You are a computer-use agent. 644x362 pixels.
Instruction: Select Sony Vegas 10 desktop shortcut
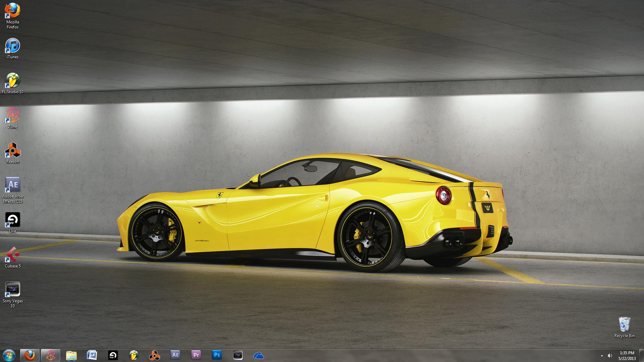pos(13,294)
